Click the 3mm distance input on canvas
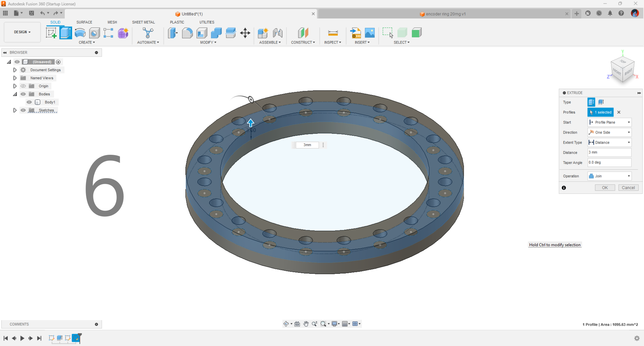 (x=307, y=145)
